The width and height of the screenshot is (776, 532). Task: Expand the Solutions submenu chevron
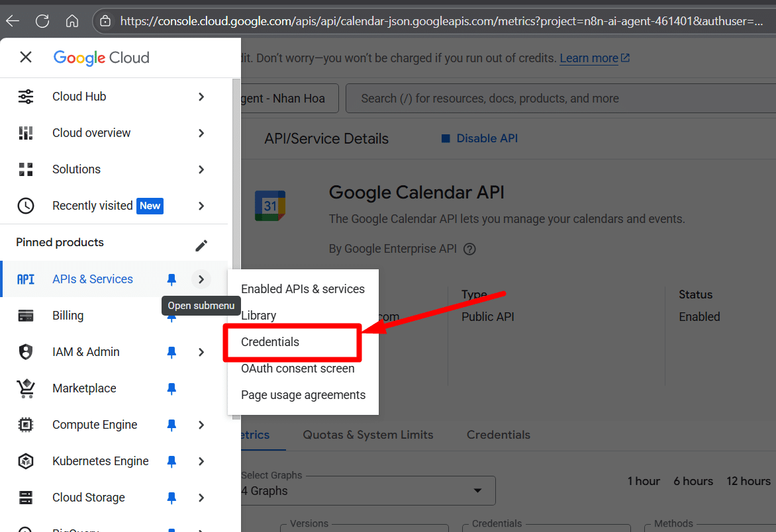tap(201, 169)
